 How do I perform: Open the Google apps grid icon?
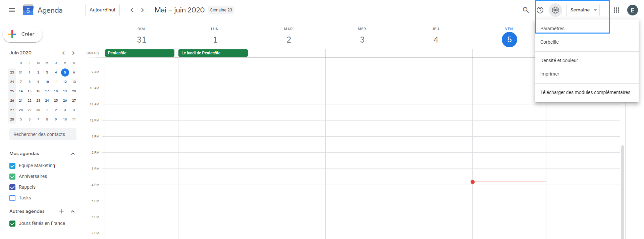616,10
